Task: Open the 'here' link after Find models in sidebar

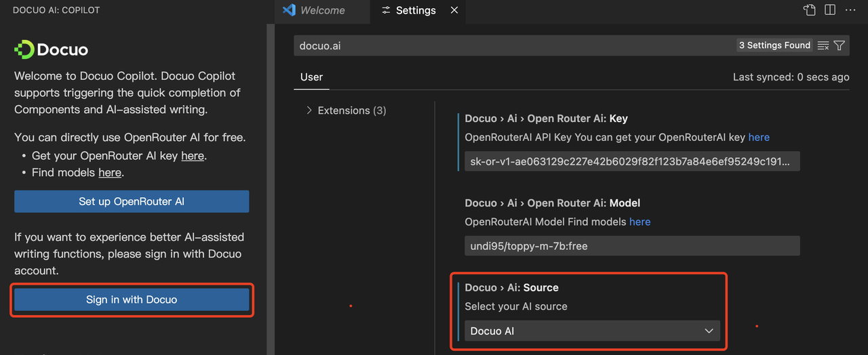Action: coord(110,173)
